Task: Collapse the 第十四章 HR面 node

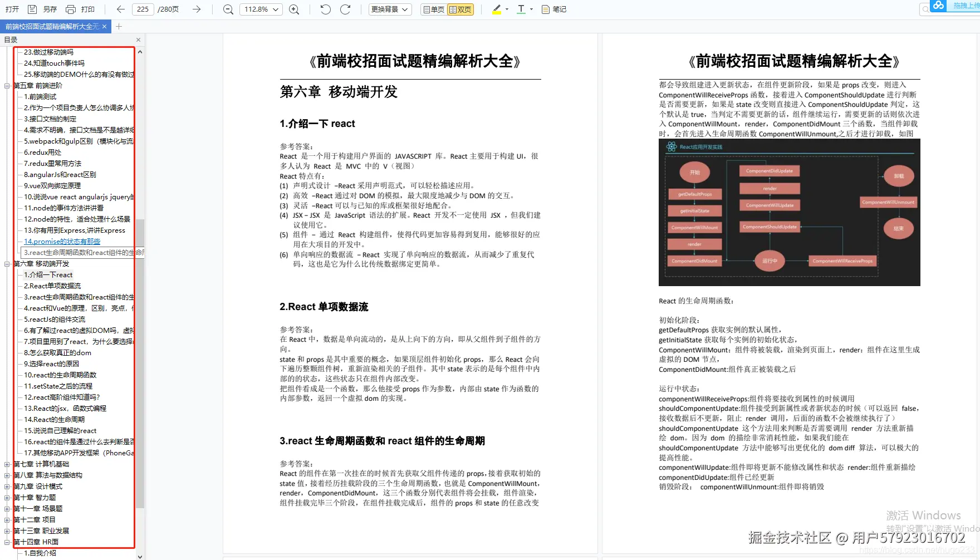Action: coord(7,542)
